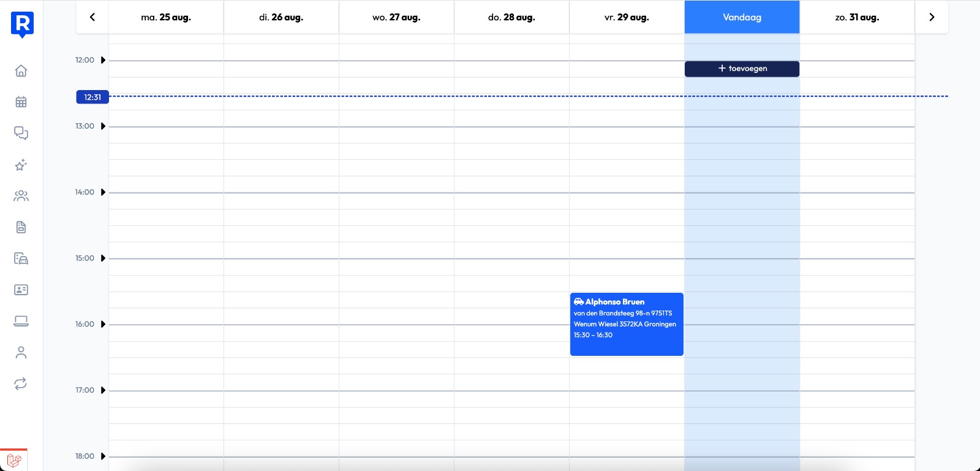The image size is (980, 471).
Task: Expand the 15:00 time row arrow
Action: point(103,258)
